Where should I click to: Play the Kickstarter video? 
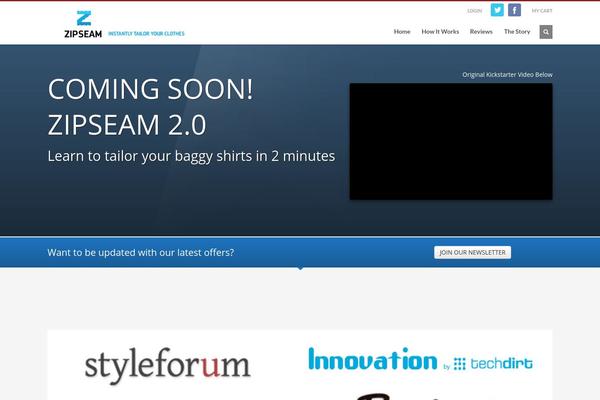coord(451,141)
